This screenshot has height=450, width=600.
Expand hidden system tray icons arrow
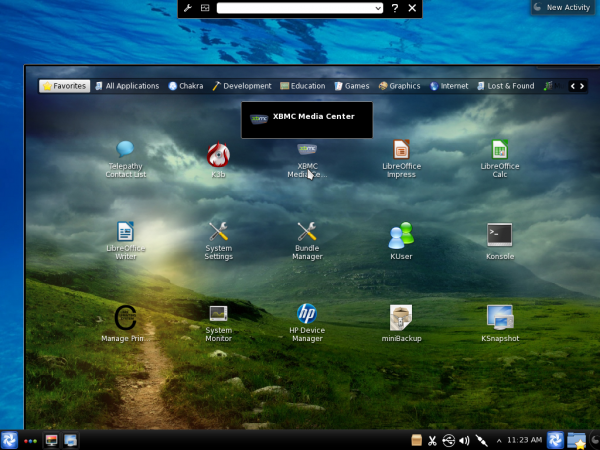click(x=499, y=441)
